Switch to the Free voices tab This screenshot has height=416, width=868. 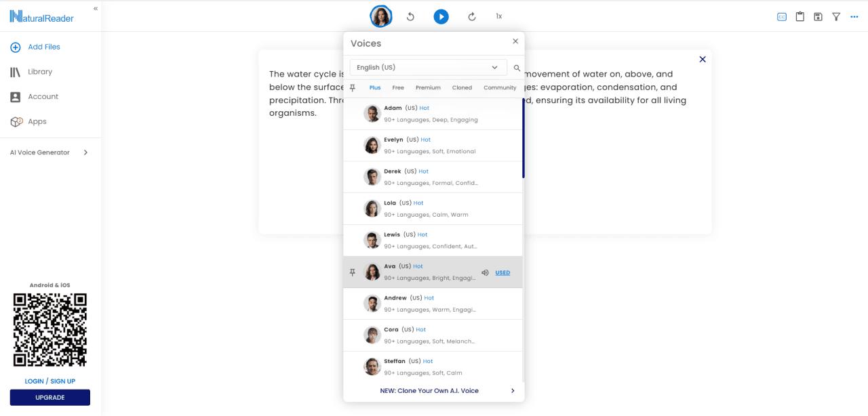click(398, 88)
